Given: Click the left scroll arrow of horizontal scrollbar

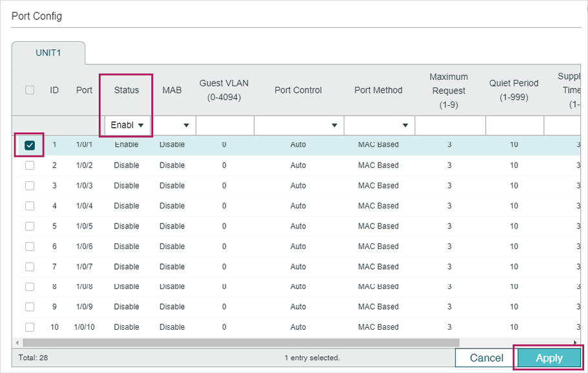Looking at the screenshot, I should click(17, 343).
